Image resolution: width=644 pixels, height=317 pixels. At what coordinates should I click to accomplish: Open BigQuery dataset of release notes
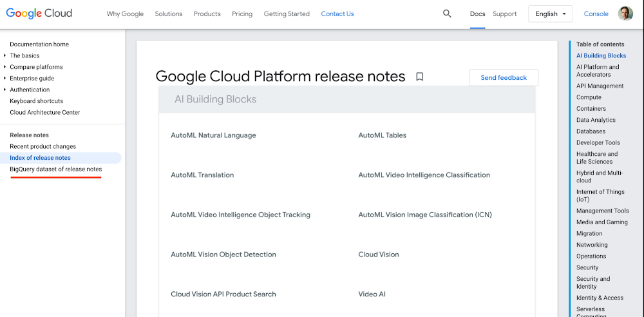click(x=56, y=169)
